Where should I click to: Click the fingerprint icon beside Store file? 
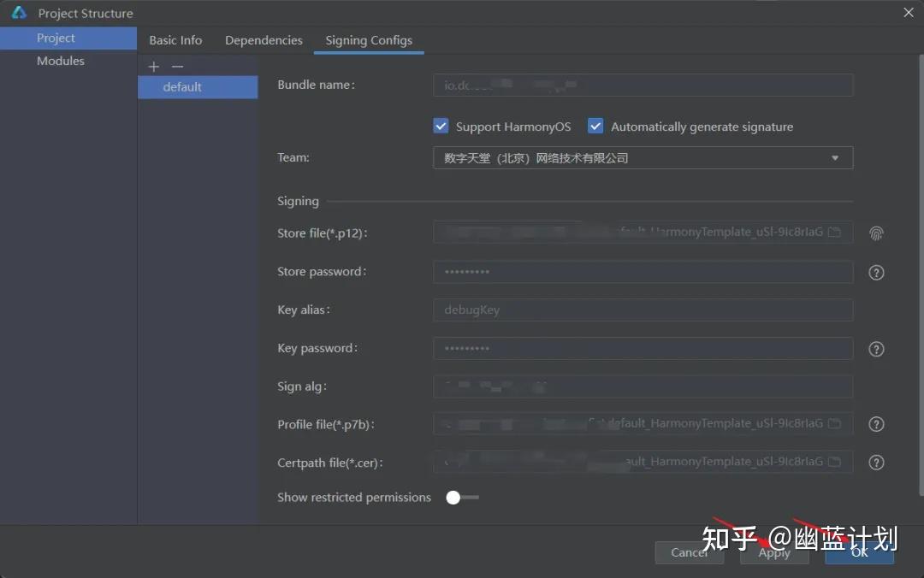[876, 233]
